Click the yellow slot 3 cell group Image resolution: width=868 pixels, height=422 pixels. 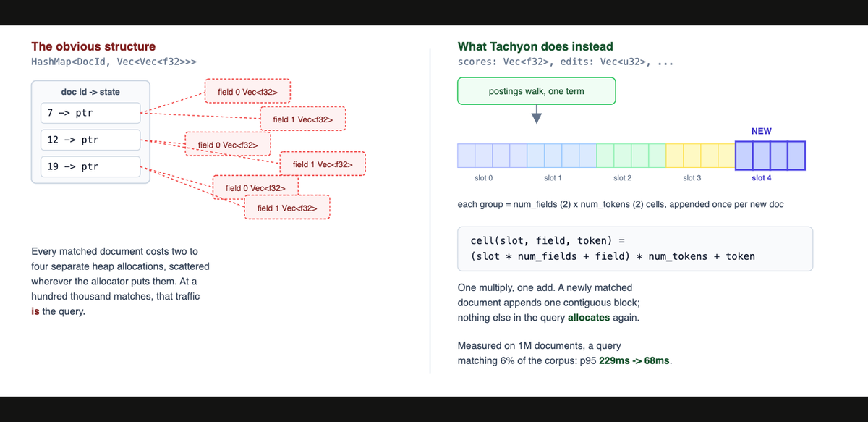[x=700, y=156]
